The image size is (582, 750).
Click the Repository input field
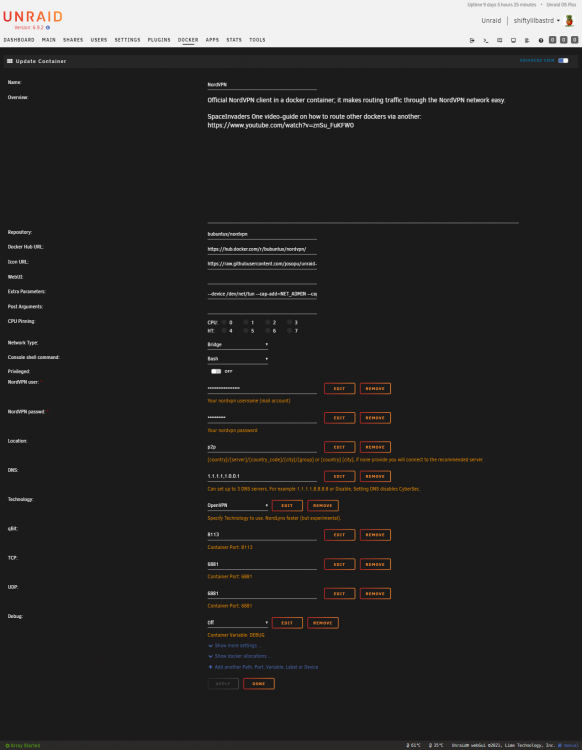coord(262,234)
